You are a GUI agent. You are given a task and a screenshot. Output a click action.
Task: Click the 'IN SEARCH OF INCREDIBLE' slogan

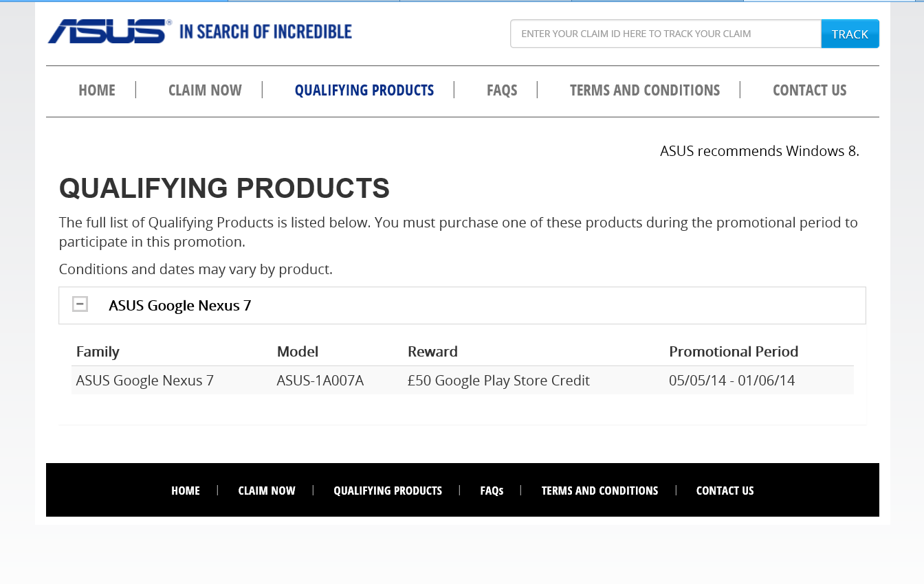(x=265, y=32)
